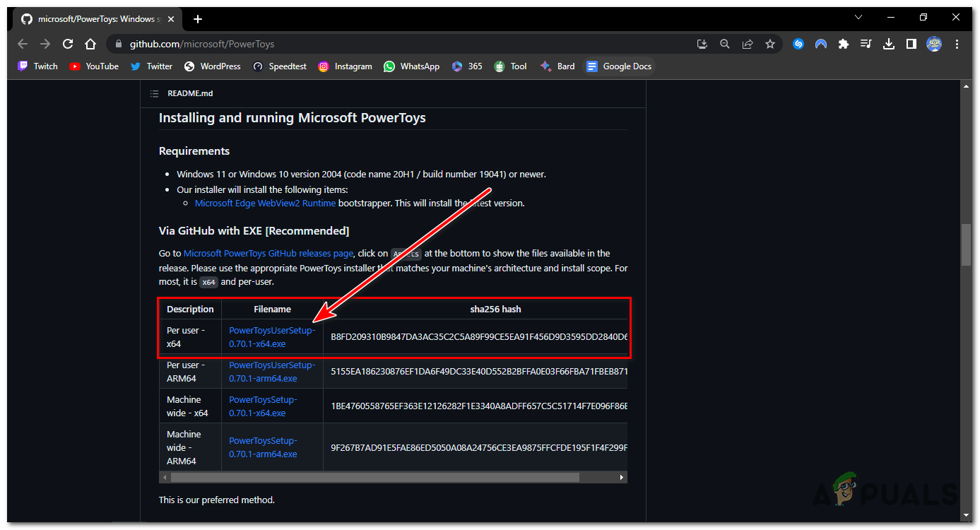Screen dimensions: 980x530
Task: Bookmark this page with the star icon
Action: tap(770, 44)
